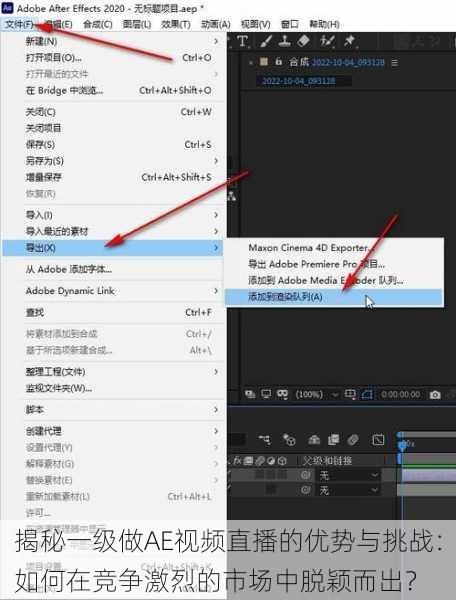Open the 图层(L) menu
The height and width of the screenshot is (600, 456).
pos(137,24)
